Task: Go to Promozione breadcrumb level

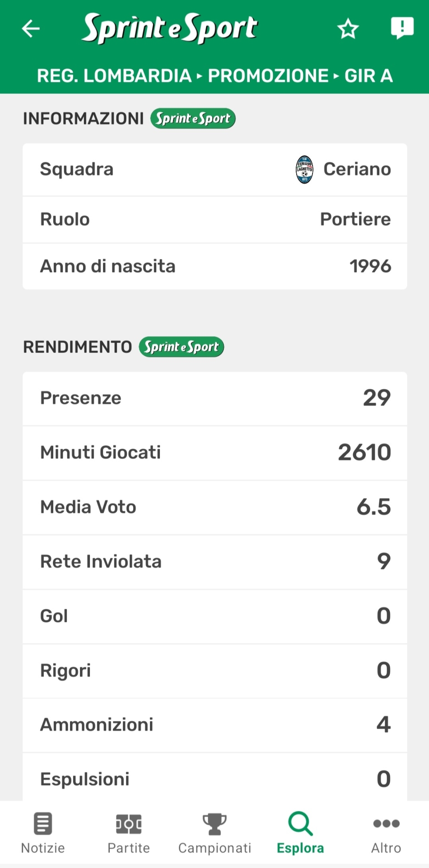Action: pos(268,76)
